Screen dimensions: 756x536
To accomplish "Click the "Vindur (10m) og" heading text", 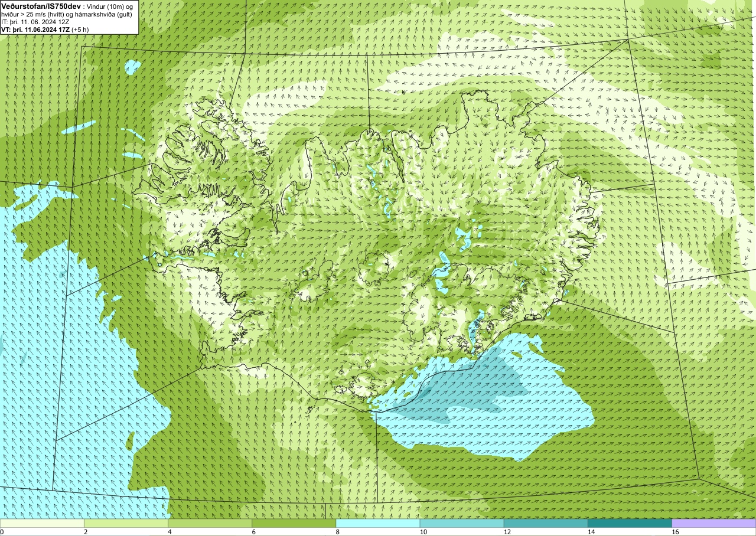I will point(110,7).
